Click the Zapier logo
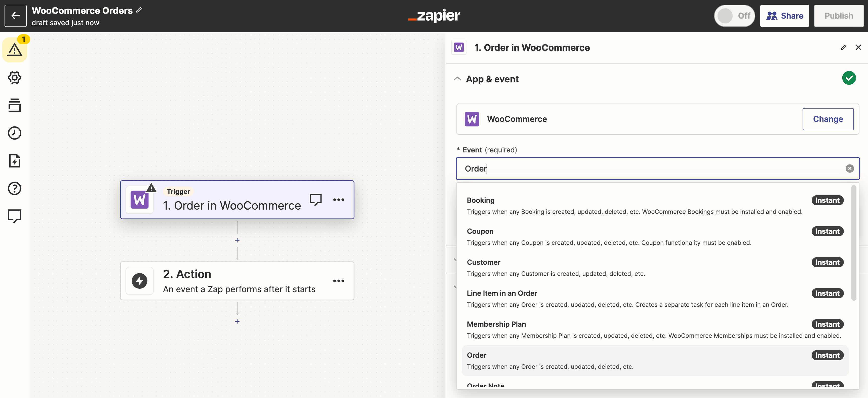The width and height of the screenshot is (868, 398). 434,16
